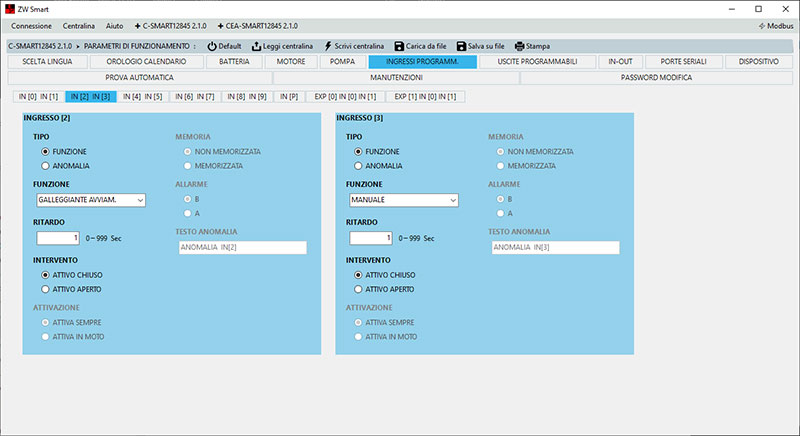800x436 pixels.
Task: Switch to the IN [4] IN [5] tab
Action: coord(142,96)
